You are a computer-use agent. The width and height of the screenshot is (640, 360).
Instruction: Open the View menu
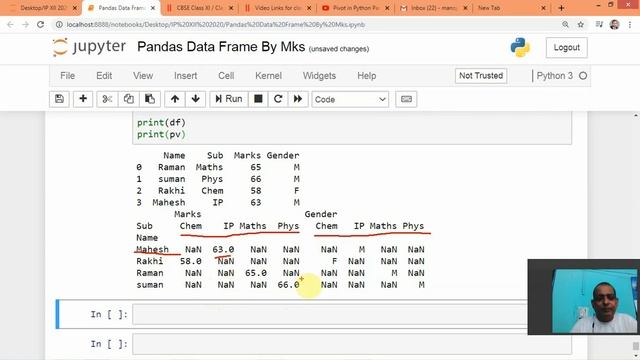pos(143,76)
